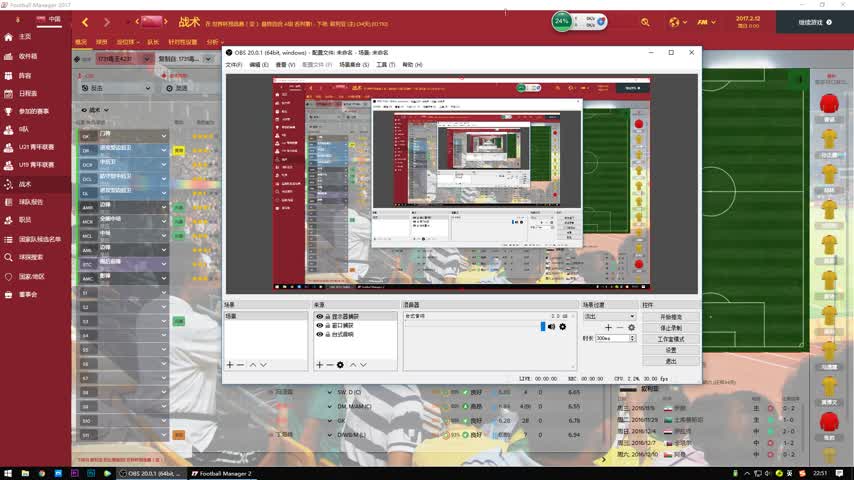Viewport: 854px width, 480px height.
Task: Open the 淡出 transition dropdown in OBS
Action: click(609, 317)
